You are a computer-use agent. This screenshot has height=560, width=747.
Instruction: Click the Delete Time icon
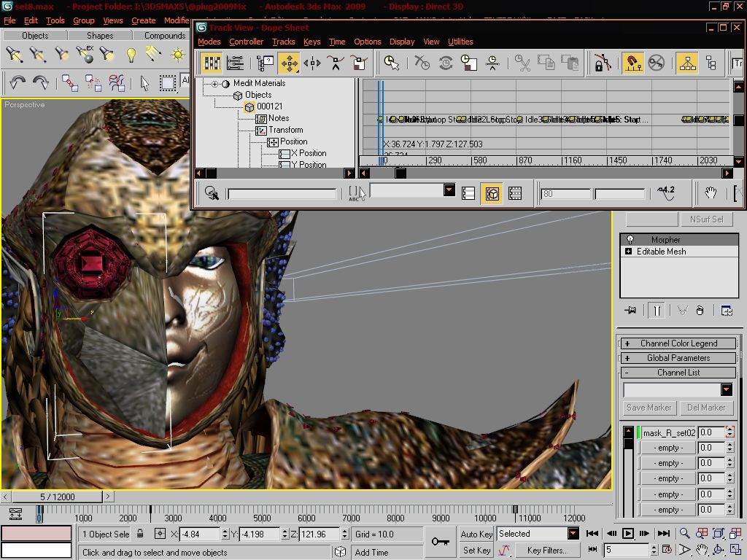click(x=422, y=63)
